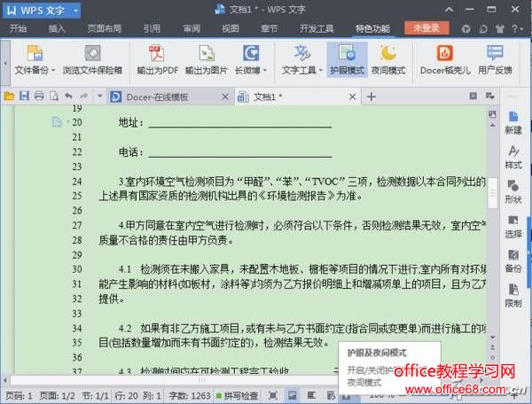Screen dimensions: 532x404
Task: Switch to the 页面布局 ribbon tab
Action: 104,28
